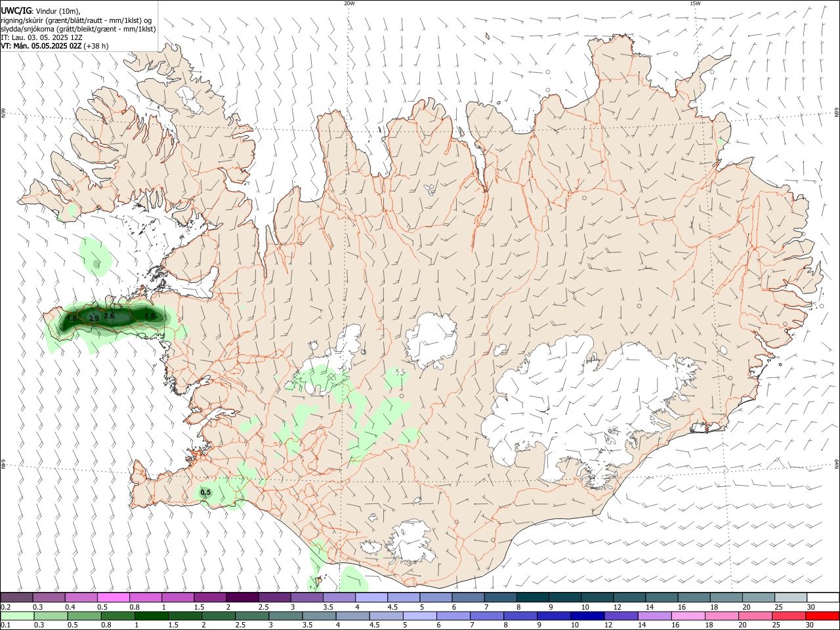The width and height of the screenshot is (840, 630).
Task: Click the 0.5 rainfall marker in southwest Iceland
Action: 205,492
